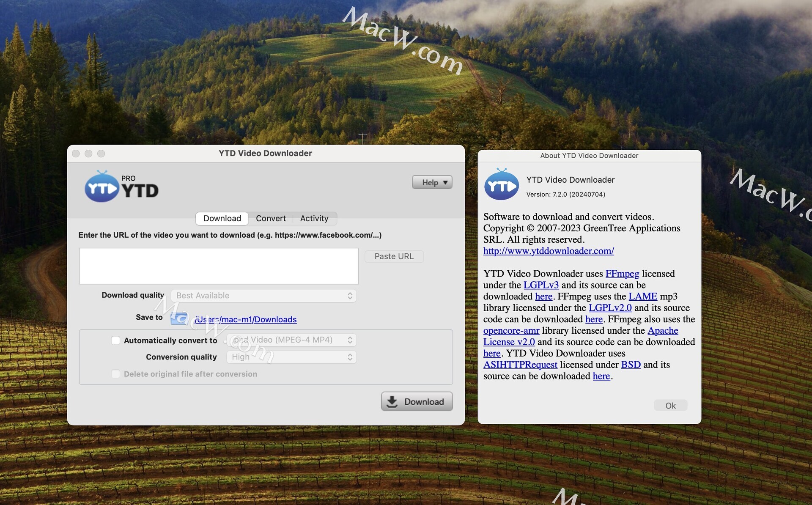Image resolution: width=812 pixels, height=505 pixels.
Task: Expand the Conversion quality dropdown
Action: point(291,357)
